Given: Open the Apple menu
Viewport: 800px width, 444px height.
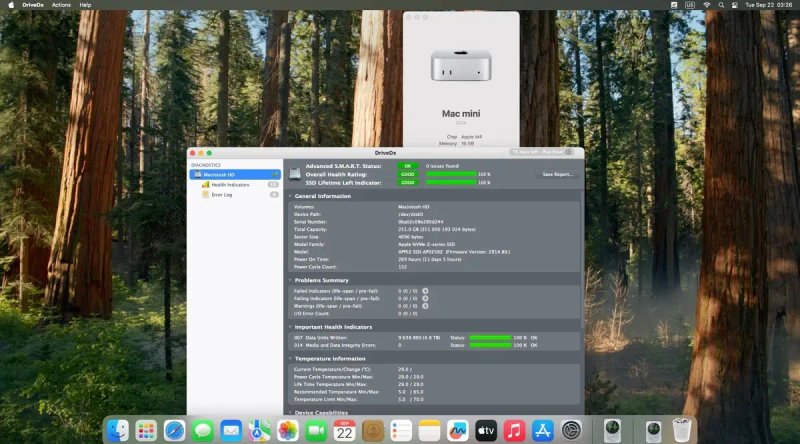Looking at the screenshot, I should coord(11,5).
